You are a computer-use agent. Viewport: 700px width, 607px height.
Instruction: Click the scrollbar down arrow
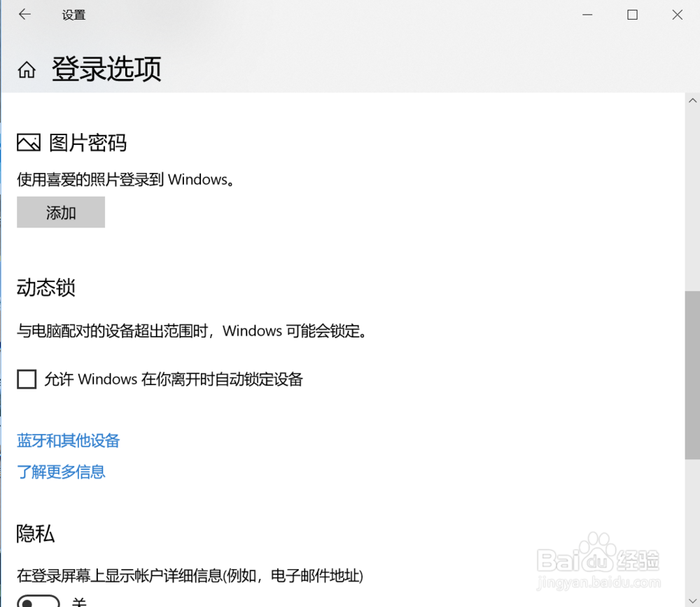coord(692,600)
